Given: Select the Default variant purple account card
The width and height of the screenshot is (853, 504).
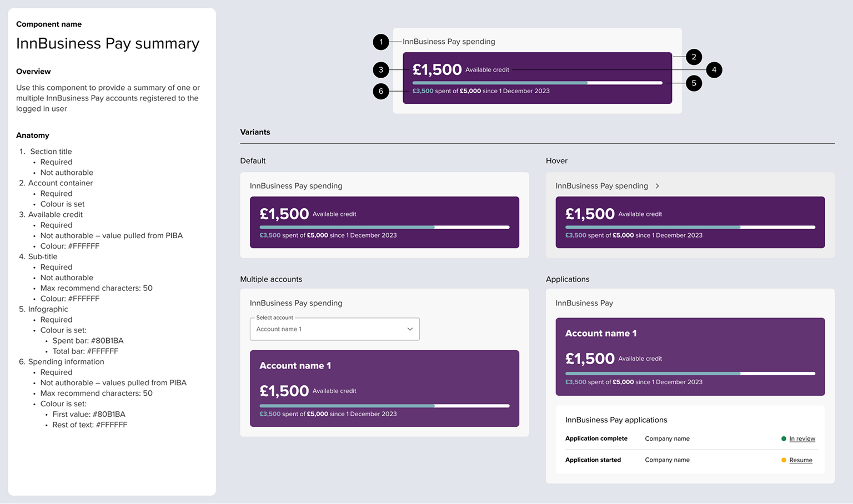Looking at the screenshot, I should pyautogui.click(x=384, y=222).
